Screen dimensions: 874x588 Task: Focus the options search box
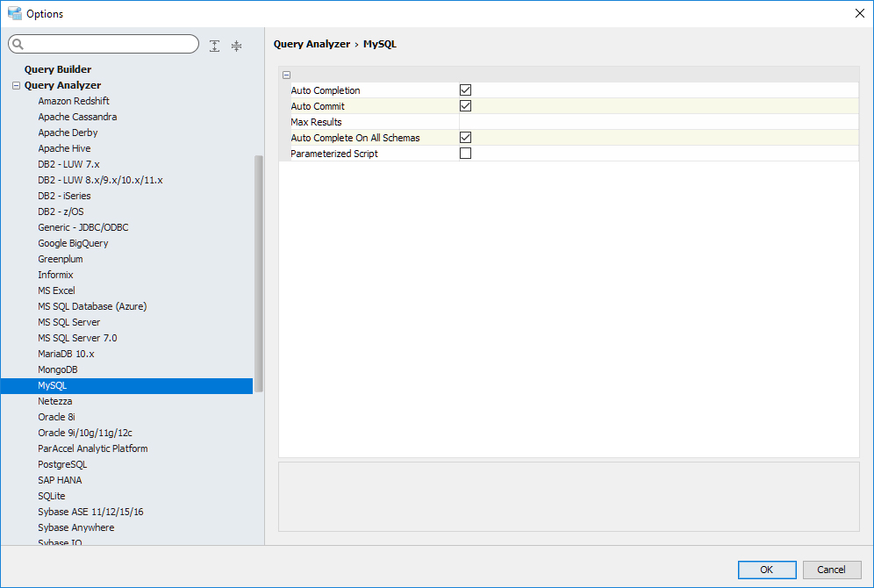(110, 45)
